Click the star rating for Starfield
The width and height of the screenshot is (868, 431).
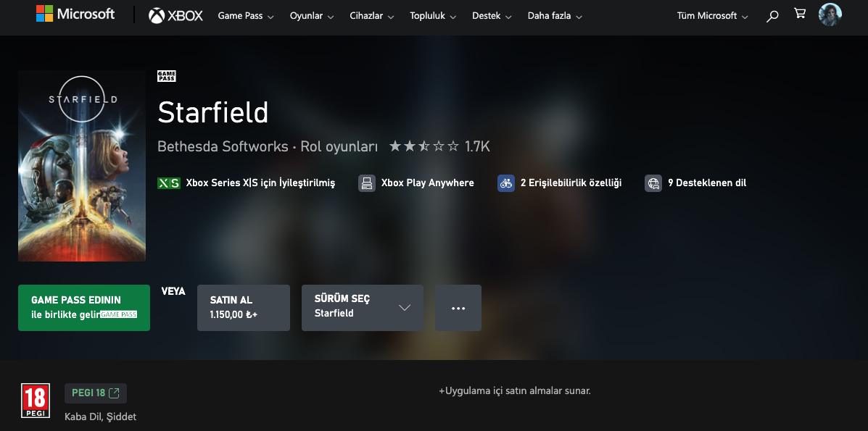(x=424, y=146)
